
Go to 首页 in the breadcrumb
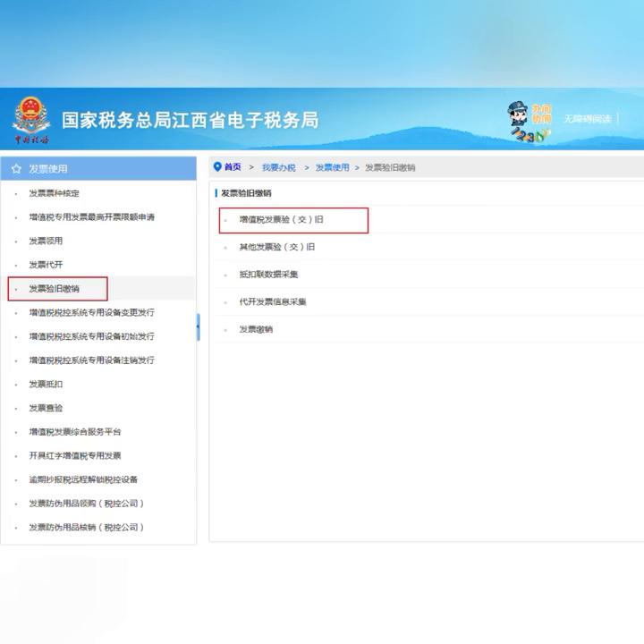tap(233, 167)
